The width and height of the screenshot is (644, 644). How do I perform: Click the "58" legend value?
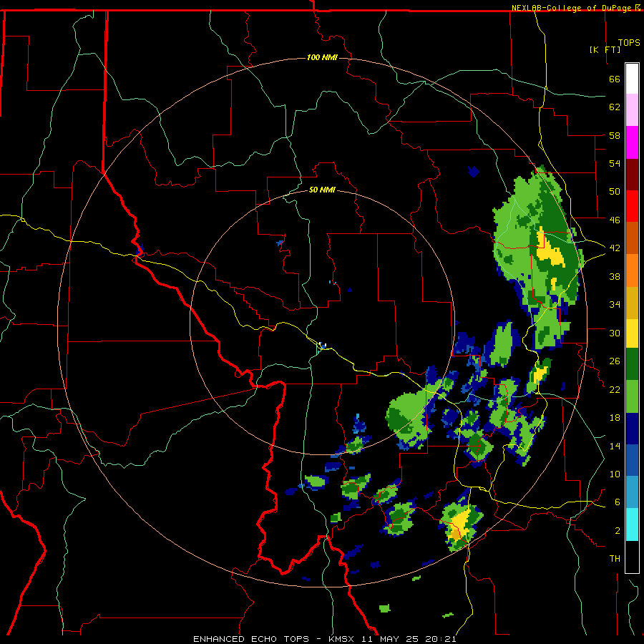tap(615, 135)
